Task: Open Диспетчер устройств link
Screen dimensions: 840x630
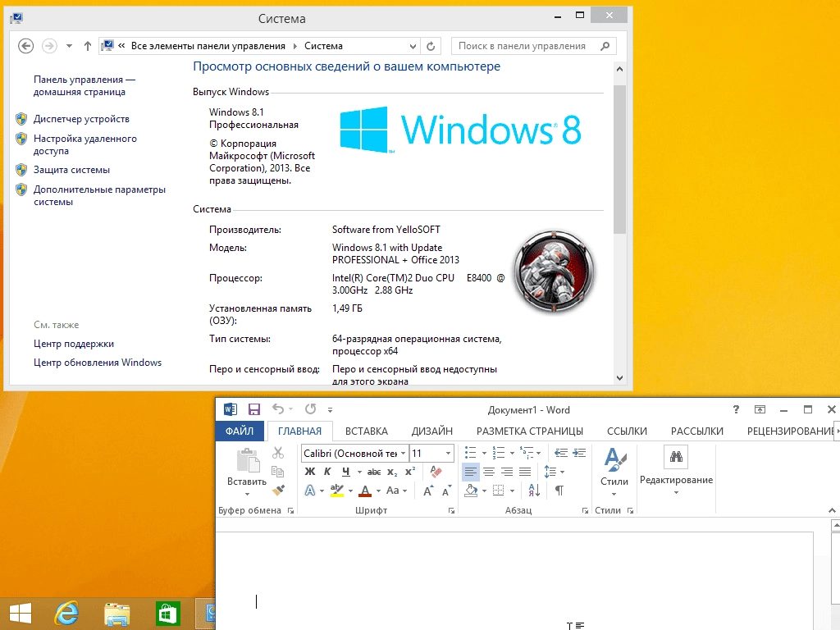Action: [81, 119]
